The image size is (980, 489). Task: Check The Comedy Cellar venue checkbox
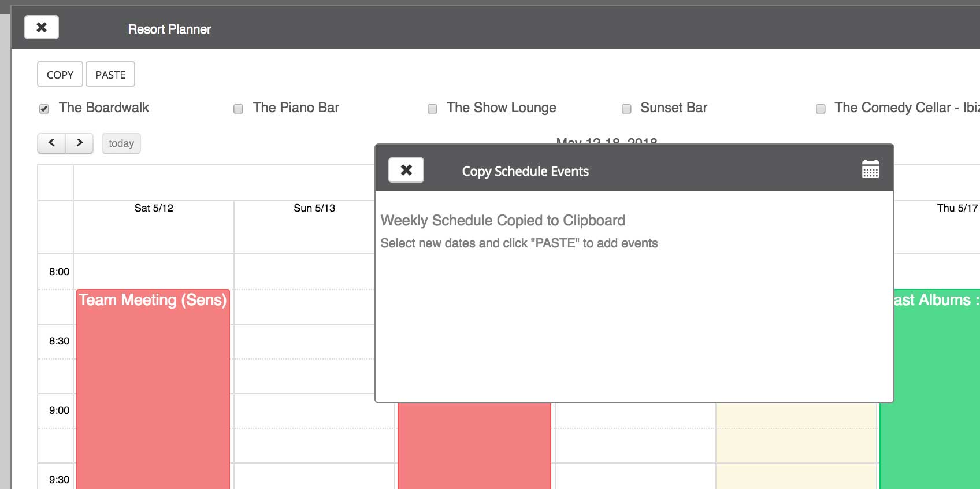821,109
